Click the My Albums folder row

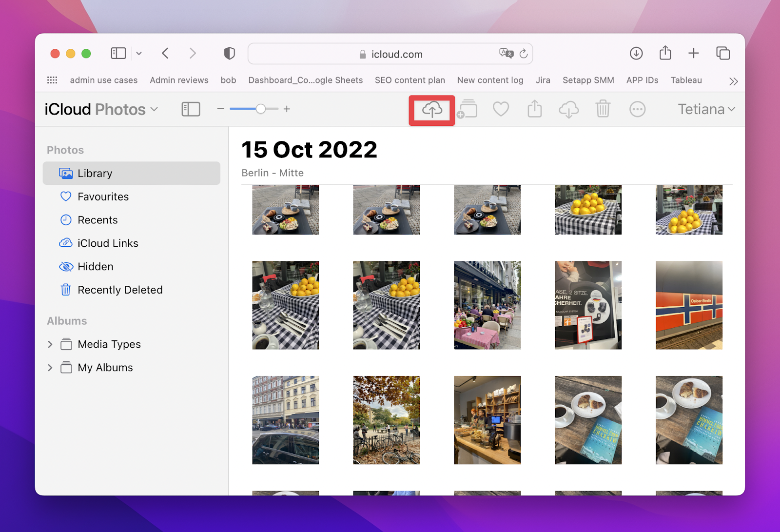coord(132,368)
